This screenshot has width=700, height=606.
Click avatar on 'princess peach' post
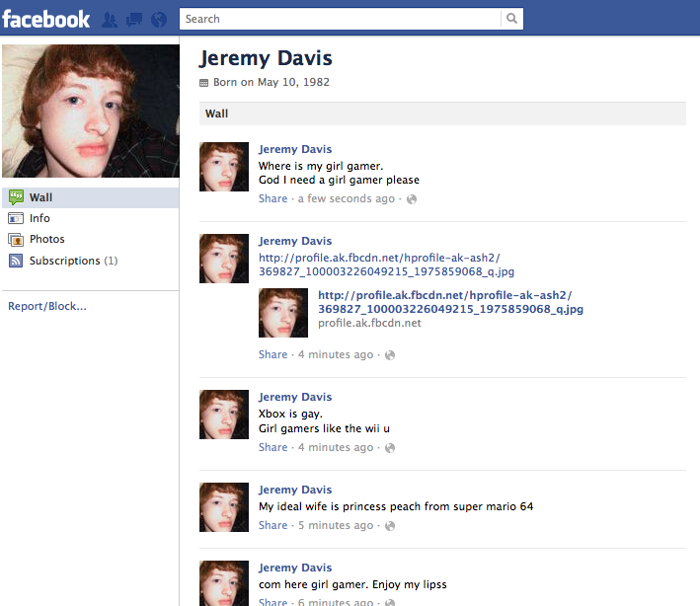pyautogui.click(x=224, y=507)
